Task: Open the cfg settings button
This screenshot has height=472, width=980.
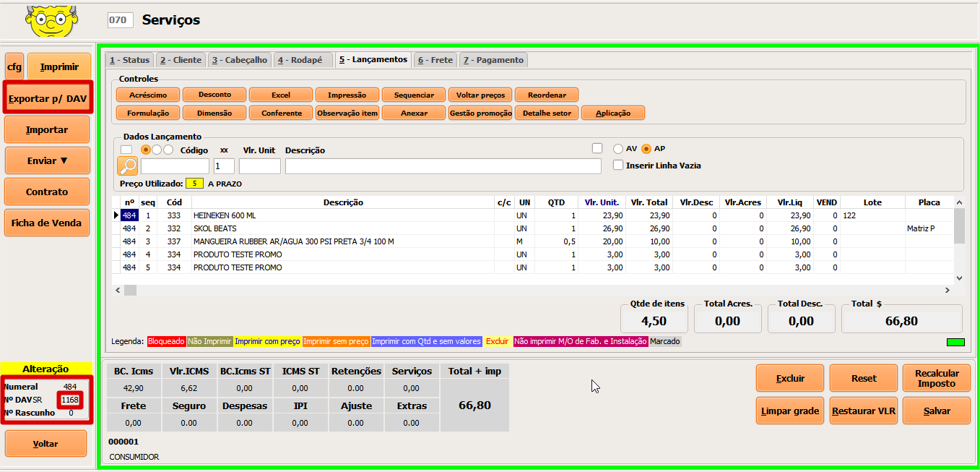Action: (14, 67)
